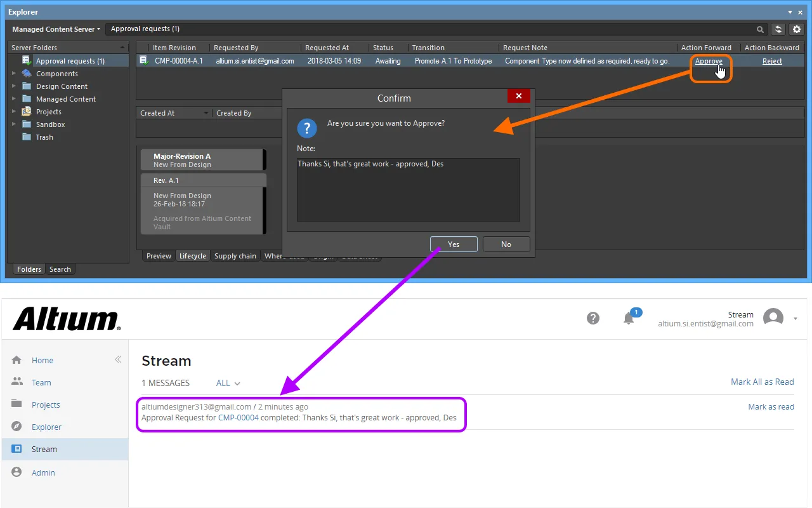The width and height of the screenshot is (812, 508).
Task: Open the ALL messages filter dropdown
Action: [228, 383]
